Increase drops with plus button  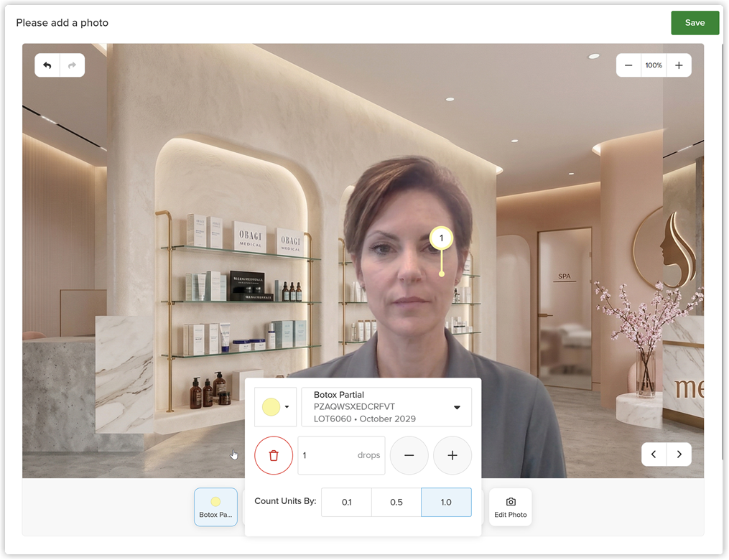pos(452,455)
